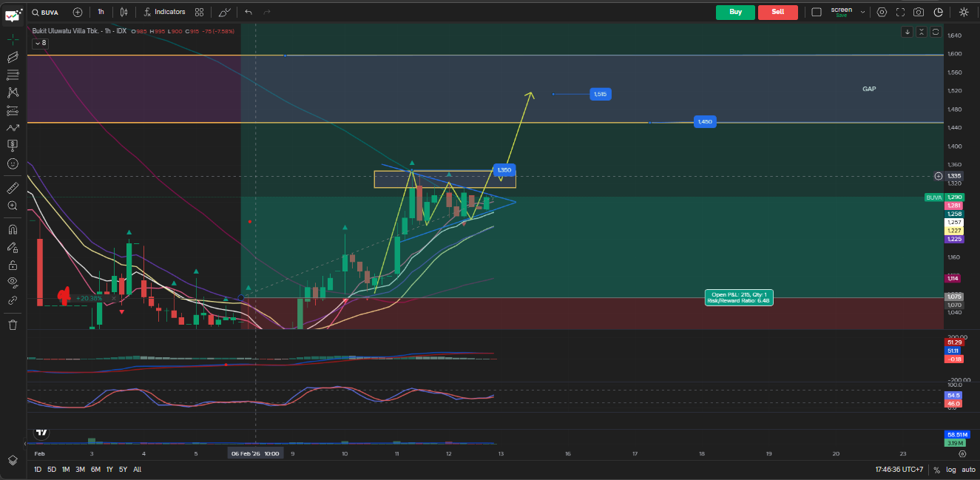Open the pie chart icon in top bar

point(939,12)
